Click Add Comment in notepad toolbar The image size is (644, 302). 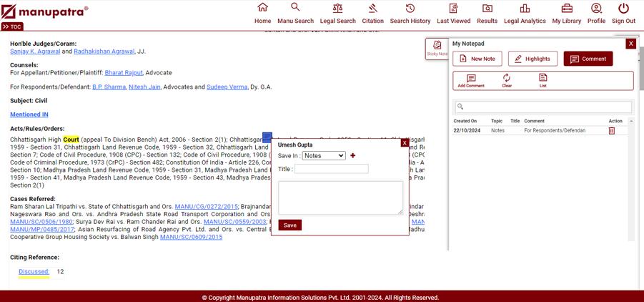click(471, 80)
